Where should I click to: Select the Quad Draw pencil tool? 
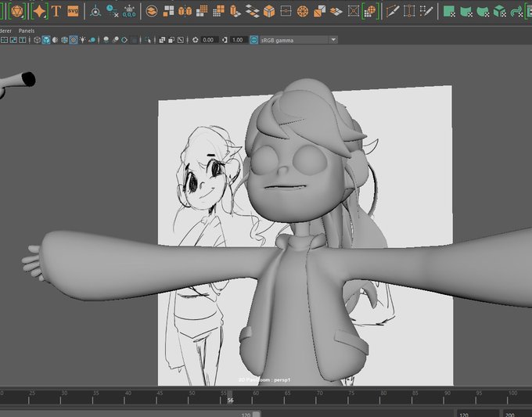pos(426,11)
